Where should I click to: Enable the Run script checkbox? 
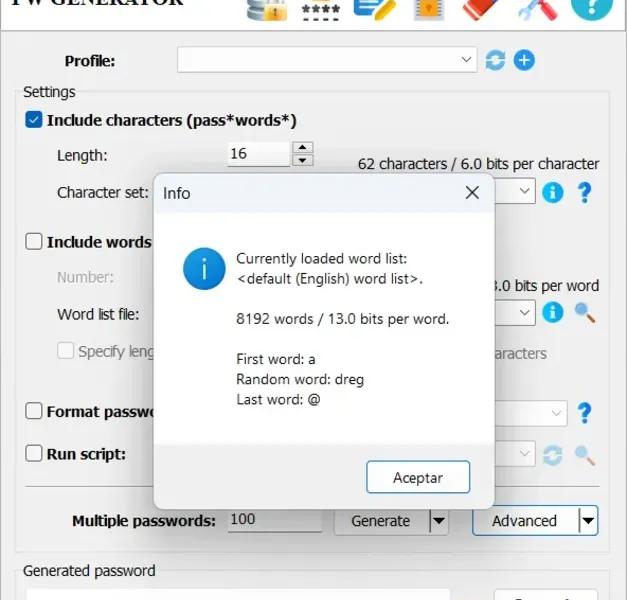34,453
